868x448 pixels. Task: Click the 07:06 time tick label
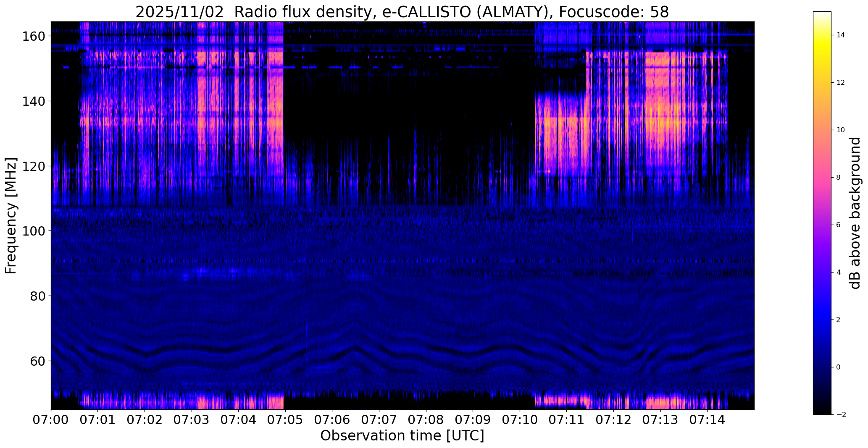[332, 419]
